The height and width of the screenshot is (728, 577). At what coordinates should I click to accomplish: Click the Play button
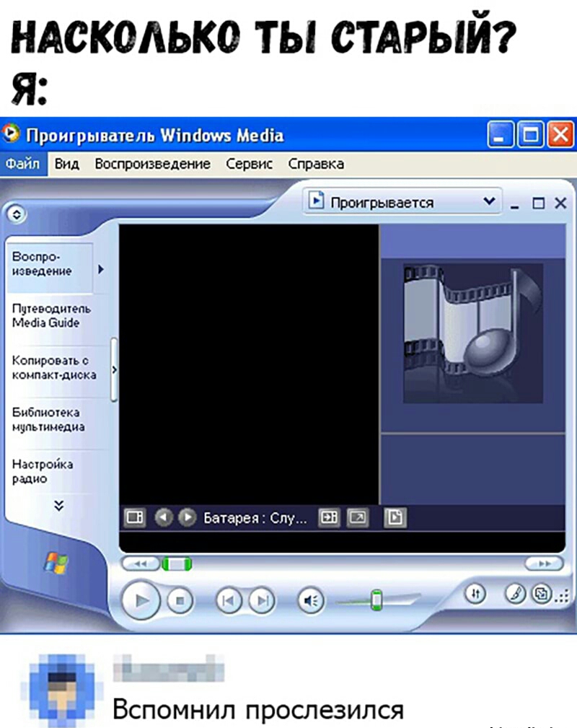click(x=141, y=600)
